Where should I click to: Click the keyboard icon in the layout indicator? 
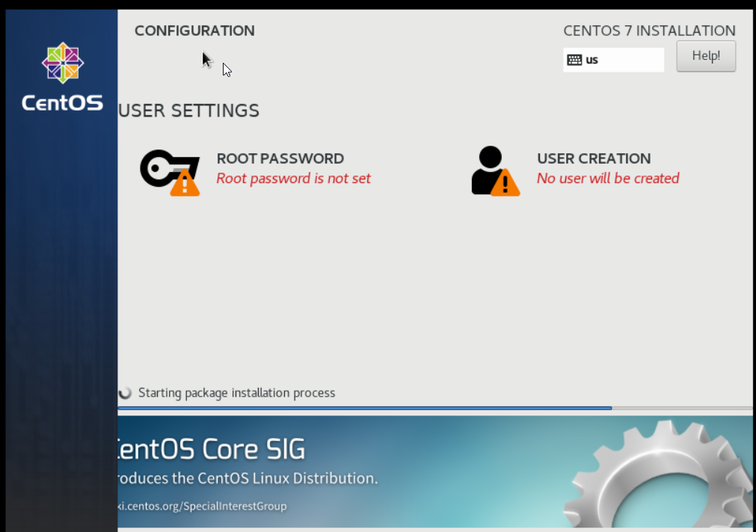tap(574, 60)
